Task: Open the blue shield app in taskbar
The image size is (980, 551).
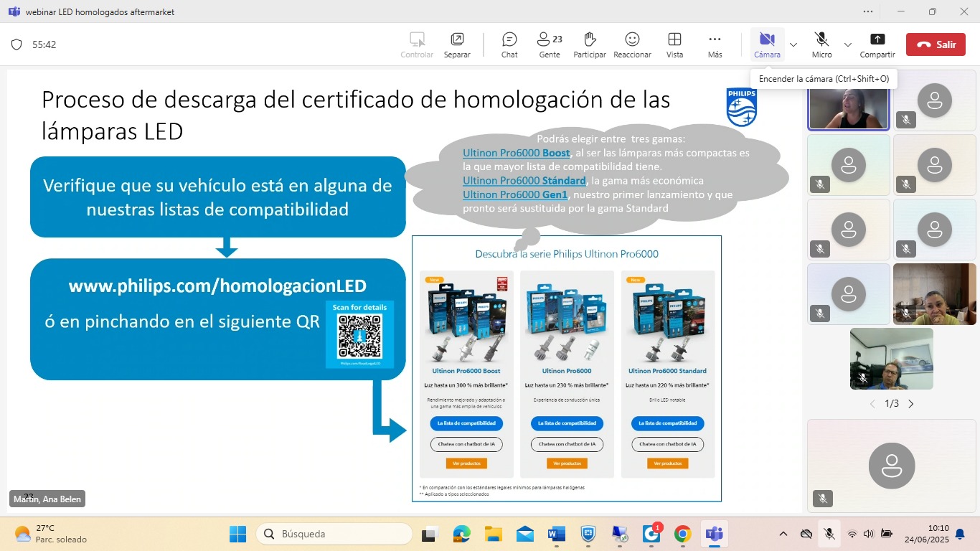Action: 588,534
